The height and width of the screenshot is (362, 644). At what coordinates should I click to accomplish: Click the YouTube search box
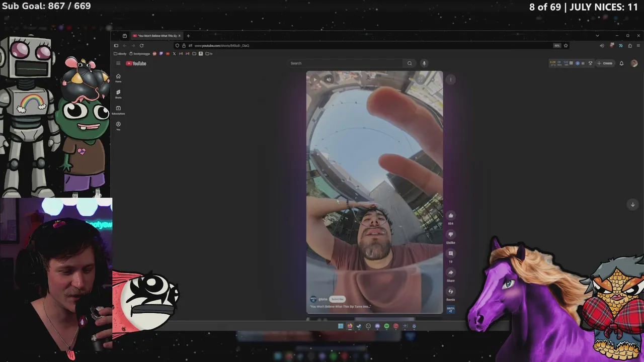(346, 63)
